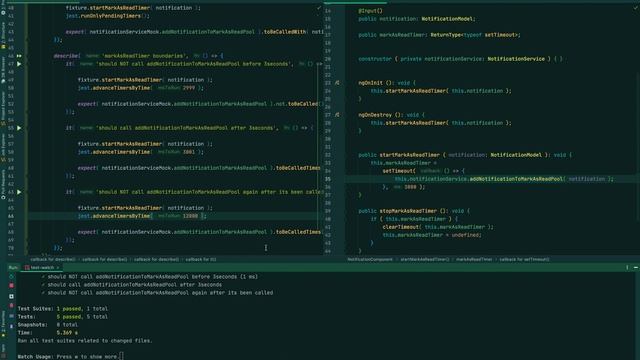Click the implements gutter icon beside ngOnDestroy
The width and height of the screenshot is (640, 360).
(x=337, y=115)
